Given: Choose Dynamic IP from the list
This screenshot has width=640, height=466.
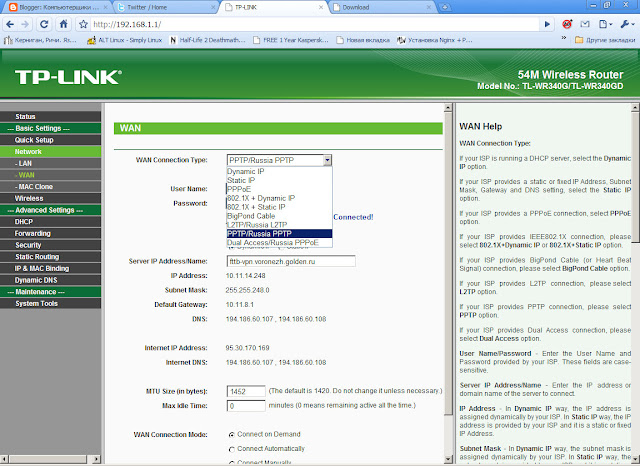Looking at the screenshot, I should (x=279, y=171).
